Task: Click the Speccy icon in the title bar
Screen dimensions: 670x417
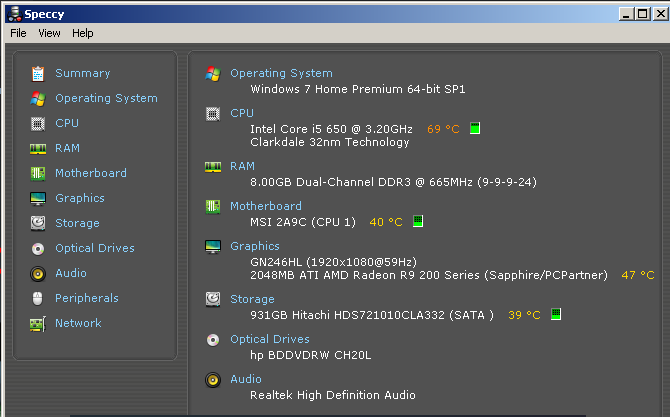Action: (15, 14)
